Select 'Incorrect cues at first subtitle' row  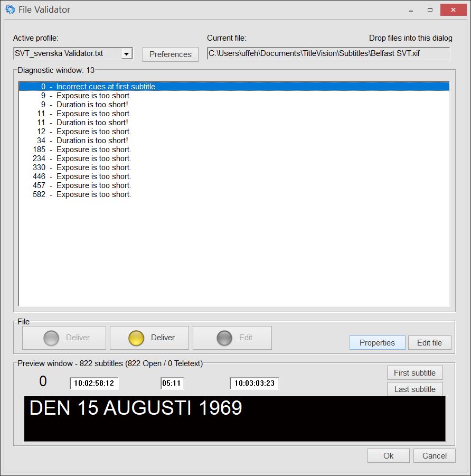234,87
